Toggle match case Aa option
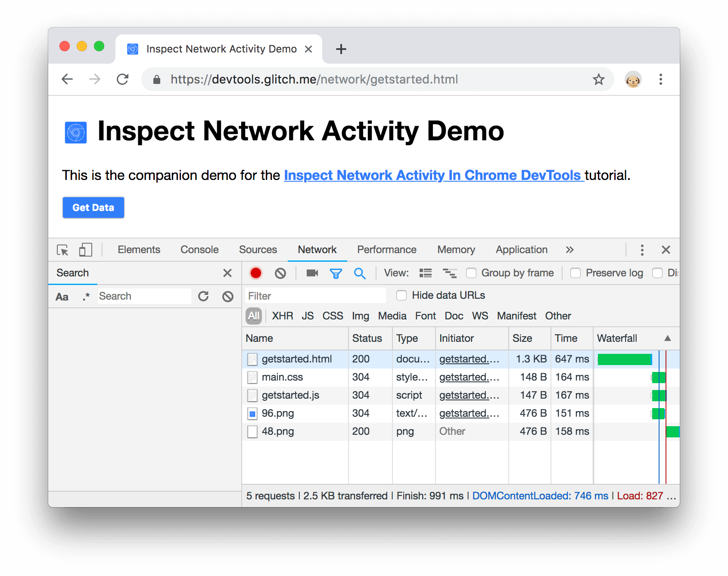 coord(62,297)
